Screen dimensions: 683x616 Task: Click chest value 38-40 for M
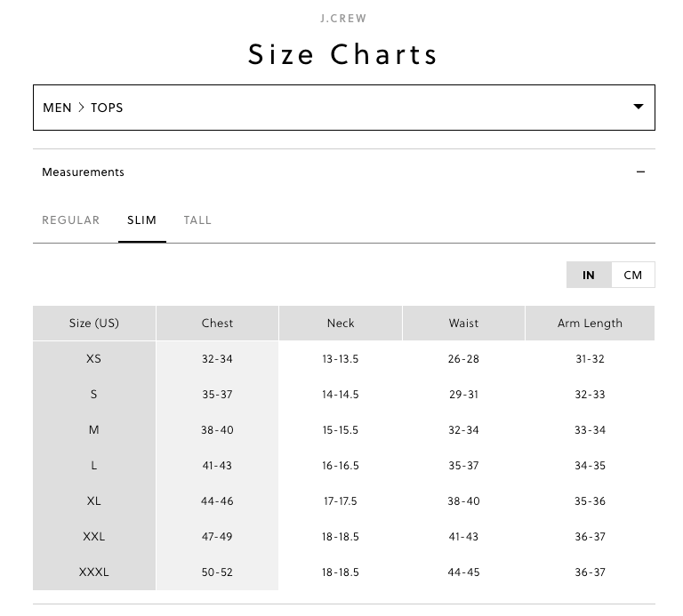[x=217, y=430]
